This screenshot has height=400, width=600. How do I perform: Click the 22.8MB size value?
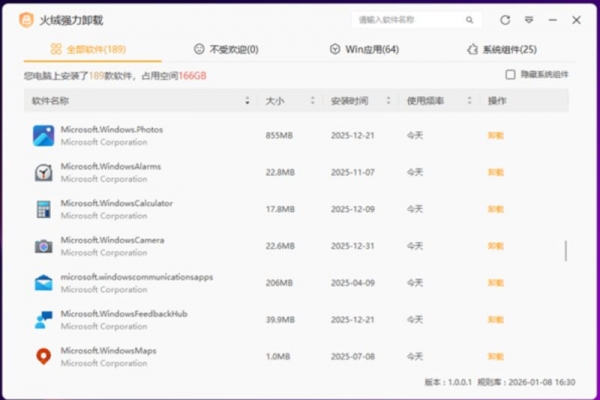[280, 173]
